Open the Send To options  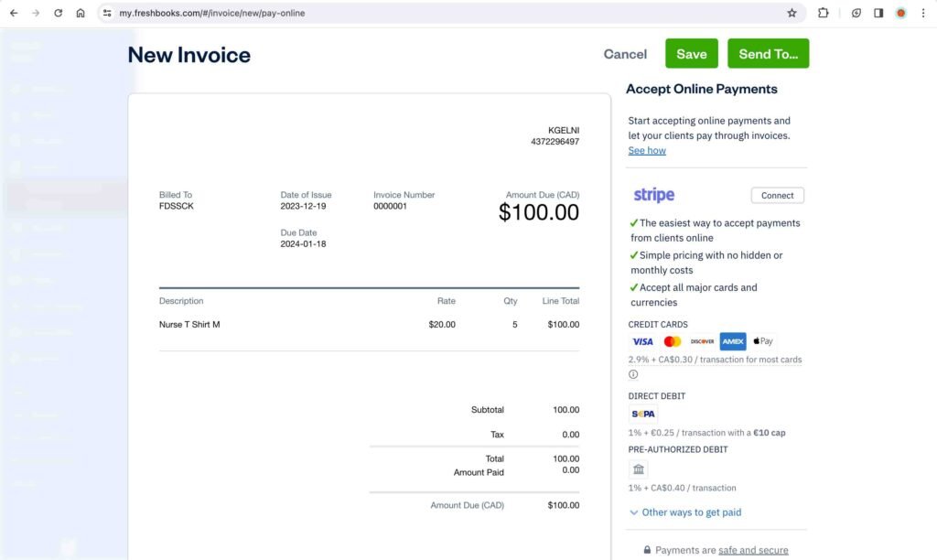pos(768,53)
